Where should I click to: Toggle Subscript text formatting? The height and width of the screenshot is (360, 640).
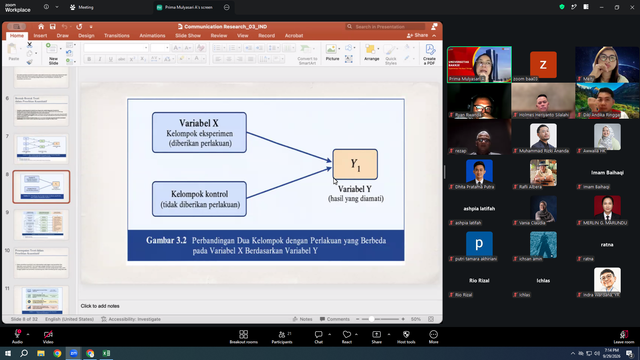pyautogui.click(x=143, y=59)
